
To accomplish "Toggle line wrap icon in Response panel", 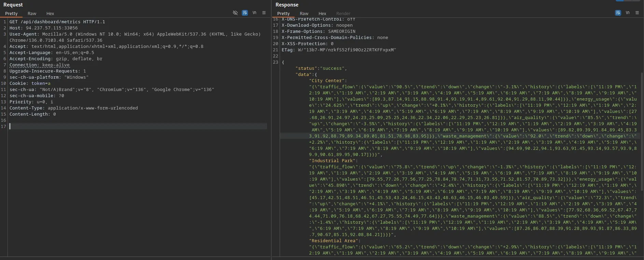I will click(618, 13).
